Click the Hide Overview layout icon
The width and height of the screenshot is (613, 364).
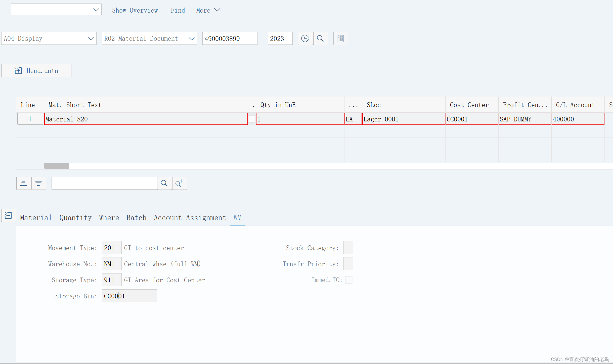pos(340,38)
